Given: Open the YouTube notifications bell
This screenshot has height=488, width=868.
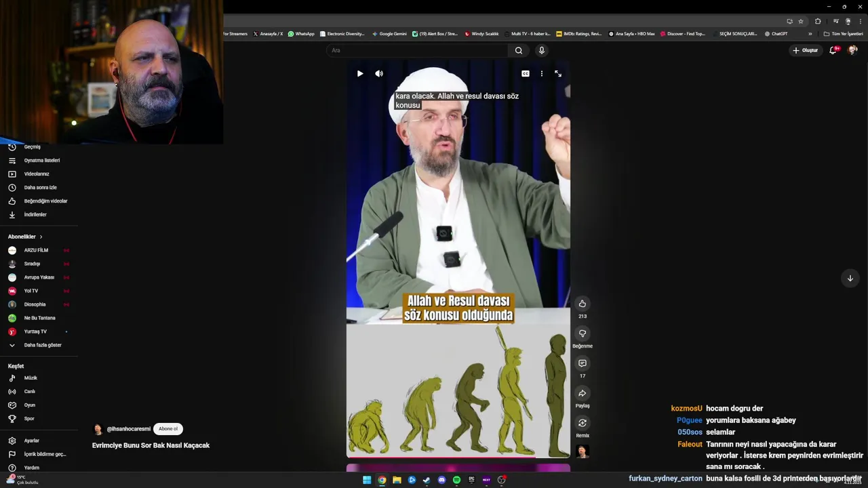Looking at the screenshot, I should pos(833,50).
